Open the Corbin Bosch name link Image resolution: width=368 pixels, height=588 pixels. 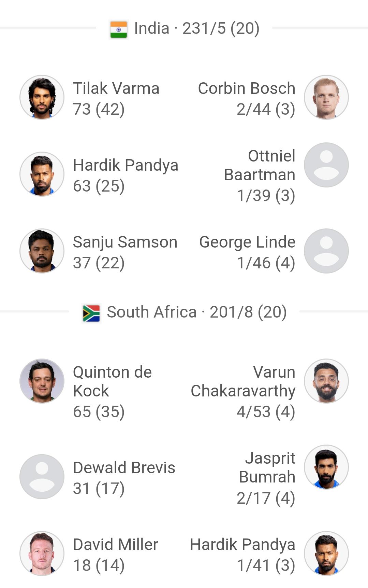(246, 88)
